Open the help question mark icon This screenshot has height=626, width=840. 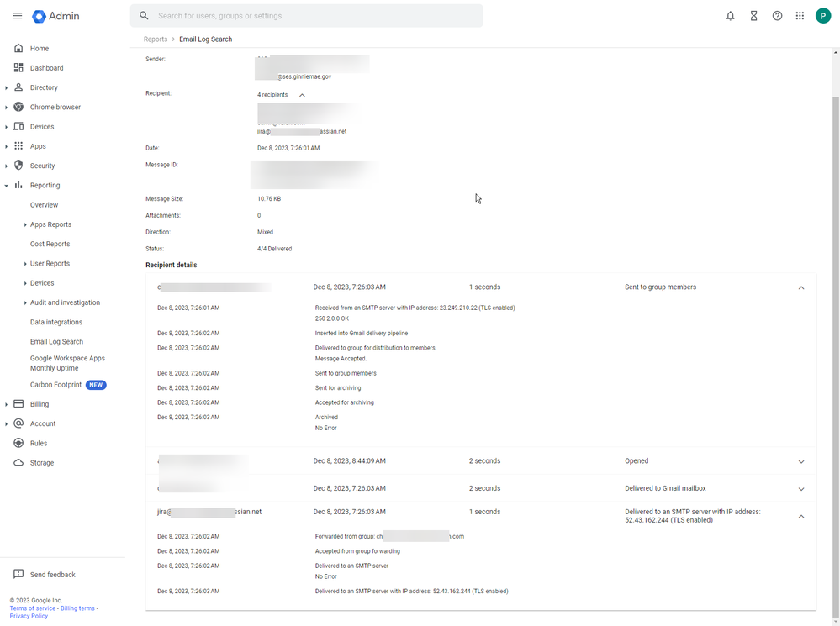[x=777, y=16]
